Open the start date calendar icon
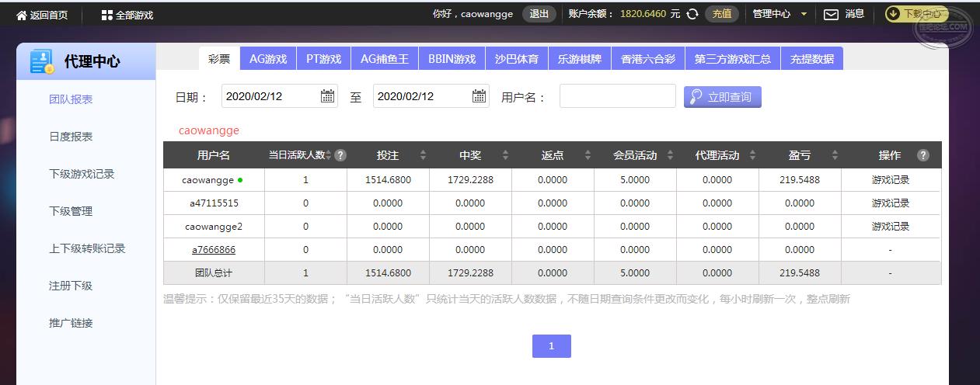 coord(327,96)
